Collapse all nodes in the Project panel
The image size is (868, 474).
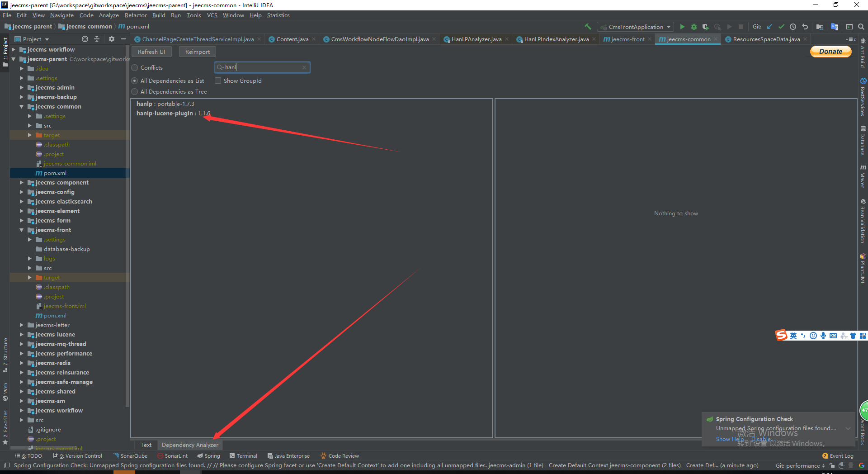point(97,39)
